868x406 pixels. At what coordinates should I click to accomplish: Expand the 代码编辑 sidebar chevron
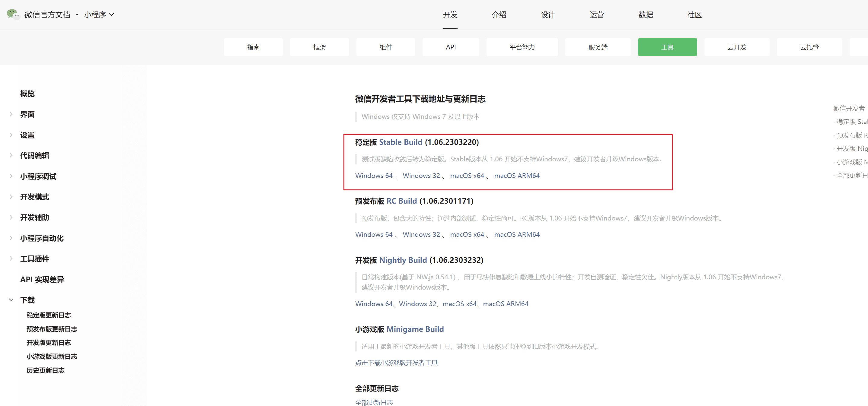[11, 156]
